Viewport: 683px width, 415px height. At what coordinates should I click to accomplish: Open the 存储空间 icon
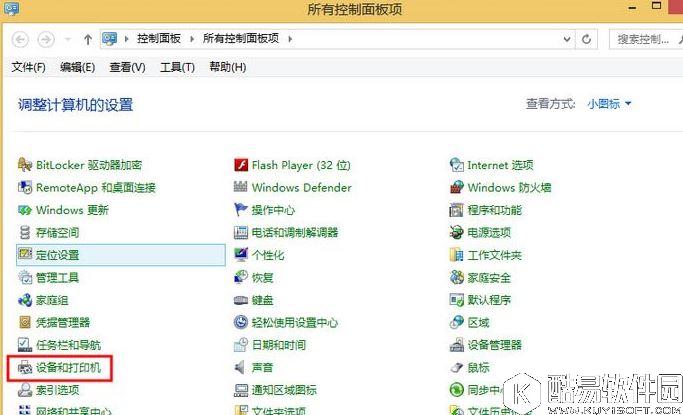pyautogui.click(x=25, y=233)
